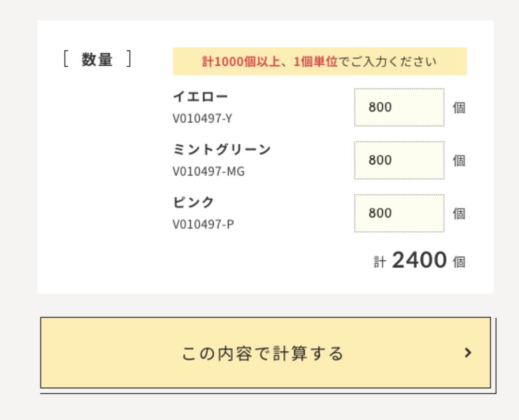Click the 個 unit beside ピンク input

(459, 214)
